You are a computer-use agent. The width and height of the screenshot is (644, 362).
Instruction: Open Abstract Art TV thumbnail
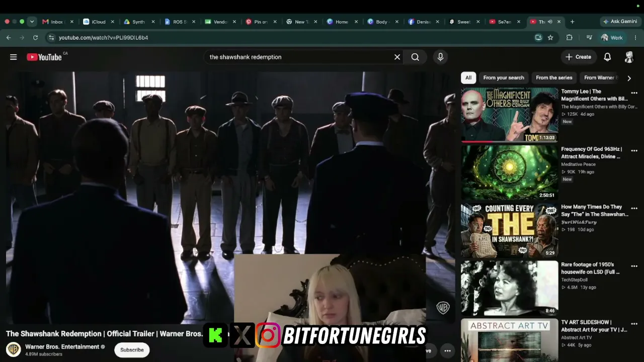pos(510,340)
